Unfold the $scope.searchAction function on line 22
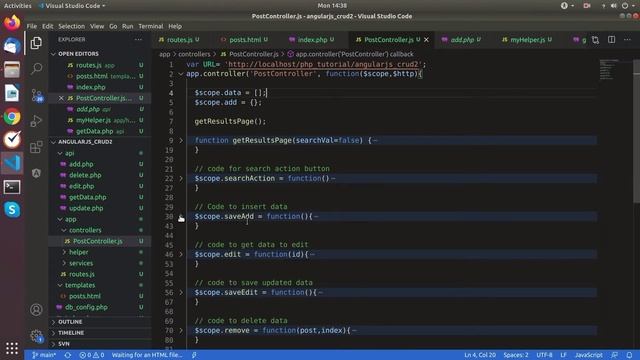The height and width of the screenshot is (360, 640). (181, 178)
